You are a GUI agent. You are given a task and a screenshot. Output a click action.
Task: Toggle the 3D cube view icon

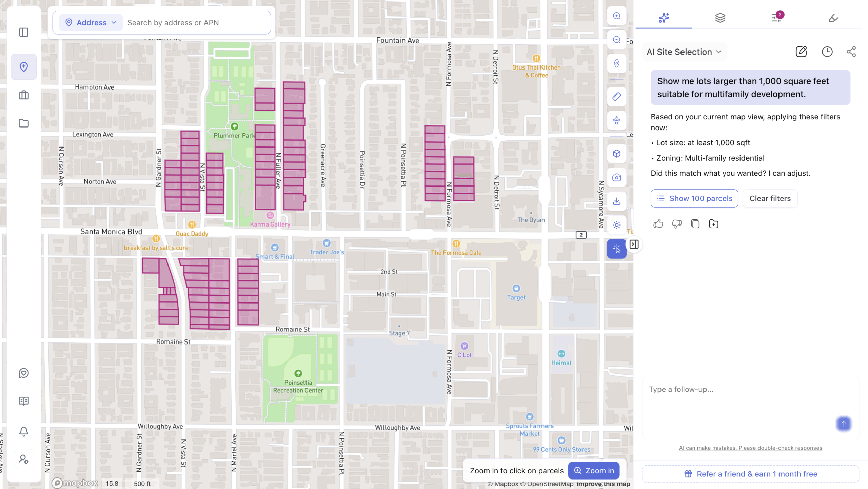pyautogui.click(x=616, y=154)
